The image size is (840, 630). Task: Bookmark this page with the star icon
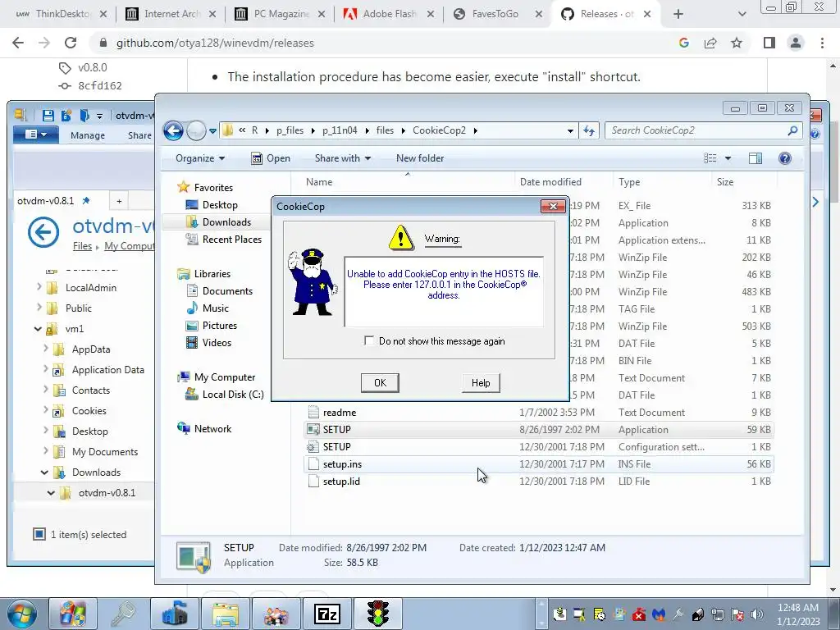pyautogui.click(x=737, y=43)
